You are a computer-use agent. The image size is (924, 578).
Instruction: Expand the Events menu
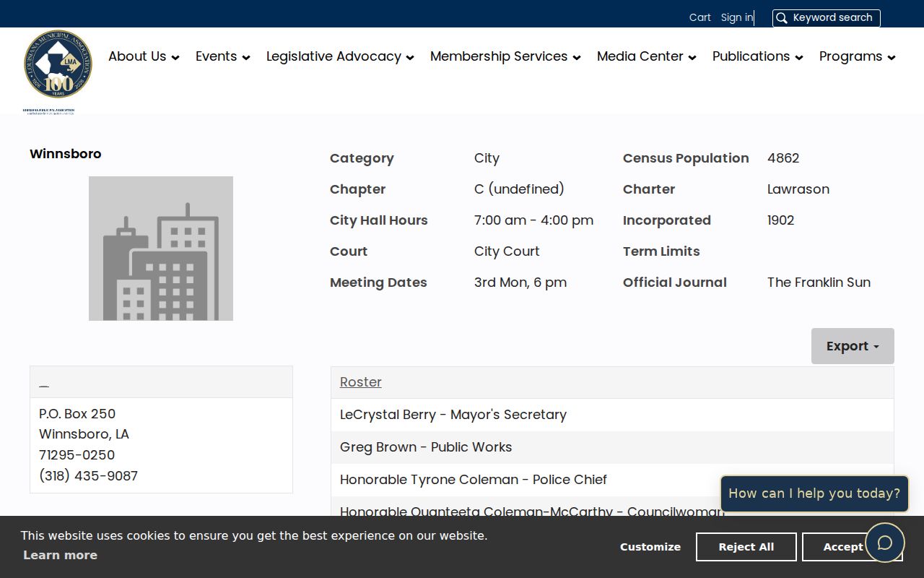(x=223, y=56)
